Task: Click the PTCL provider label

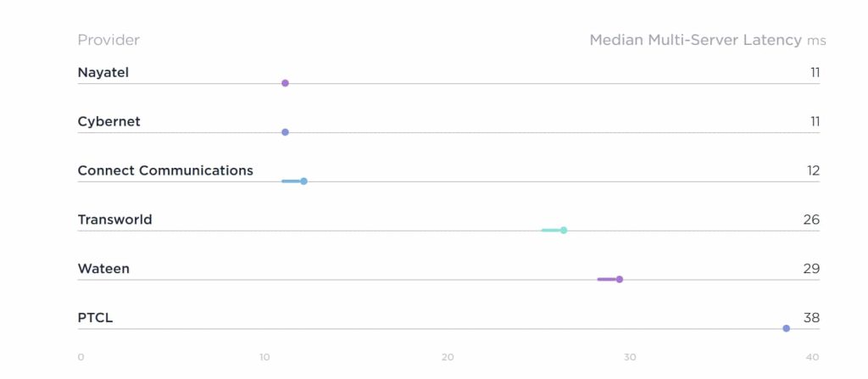Action: [x=95, y=318]
